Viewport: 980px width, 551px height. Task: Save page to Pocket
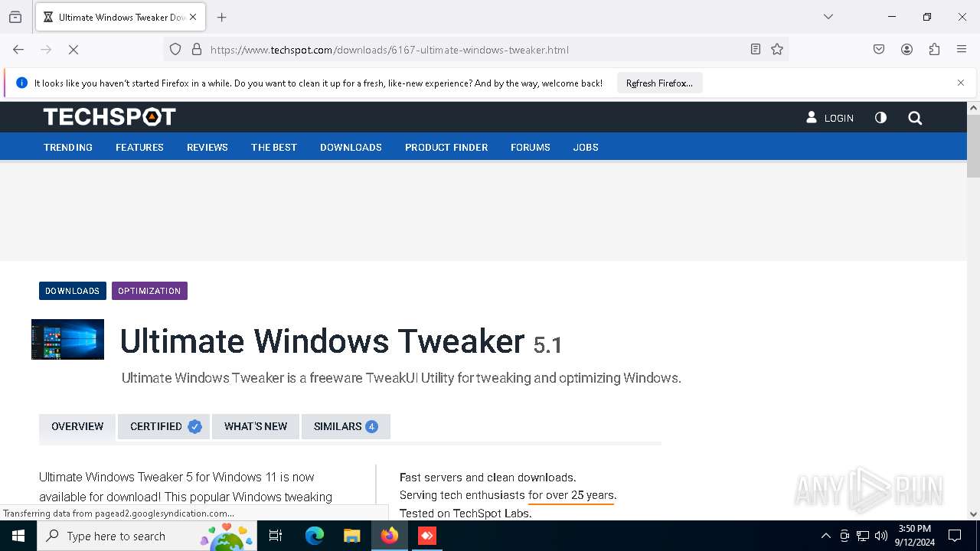coord(879,50)
